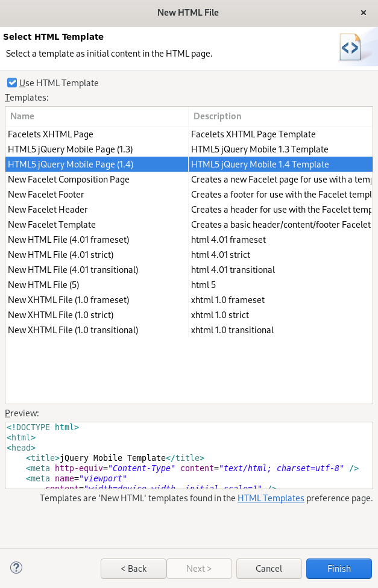Close the New HTML File dialog

363,12
